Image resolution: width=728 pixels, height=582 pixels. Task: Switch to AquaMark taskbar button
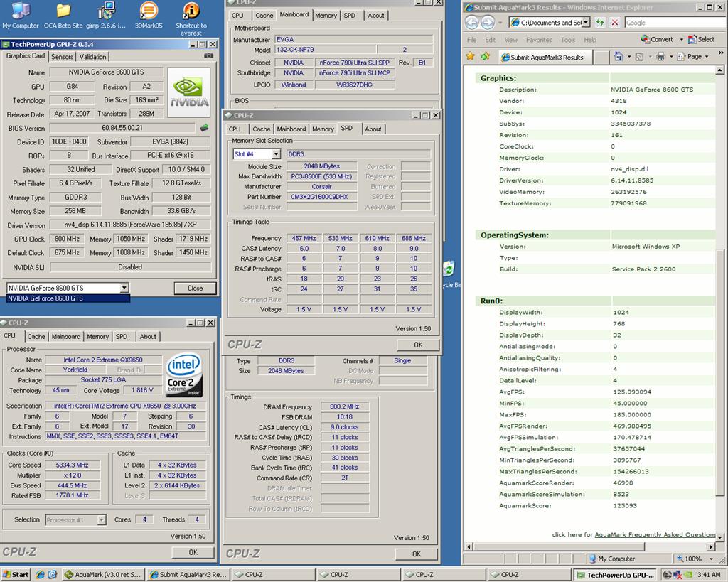104,575
